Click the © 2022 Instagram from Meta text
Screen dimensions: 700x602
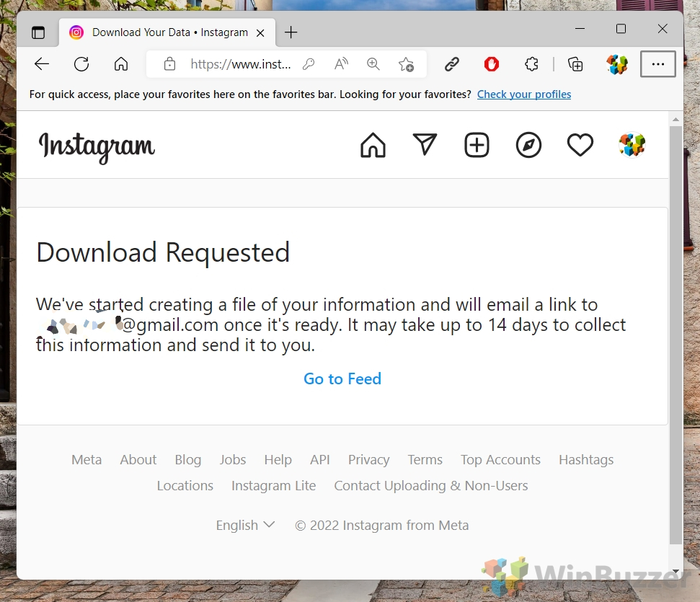pyautogui.click(x=381, y=525)
